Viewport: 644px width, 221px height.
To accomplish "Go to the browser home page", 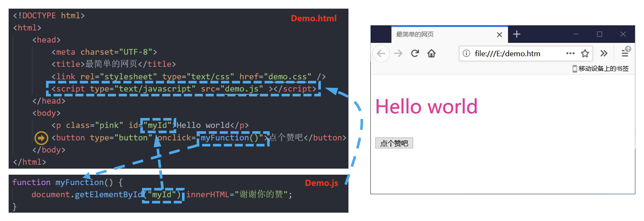I will point(431,54).
